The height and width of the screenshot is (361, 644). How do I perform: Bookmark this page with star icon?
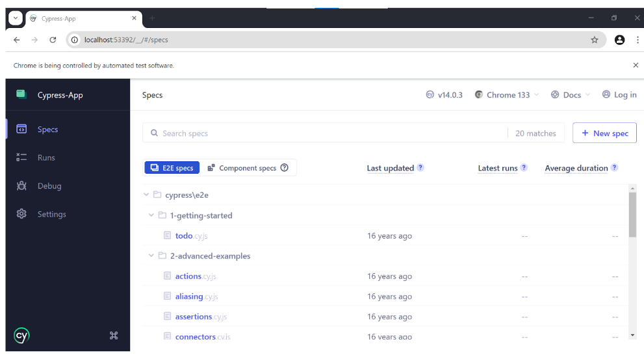[x=595, y=40]
